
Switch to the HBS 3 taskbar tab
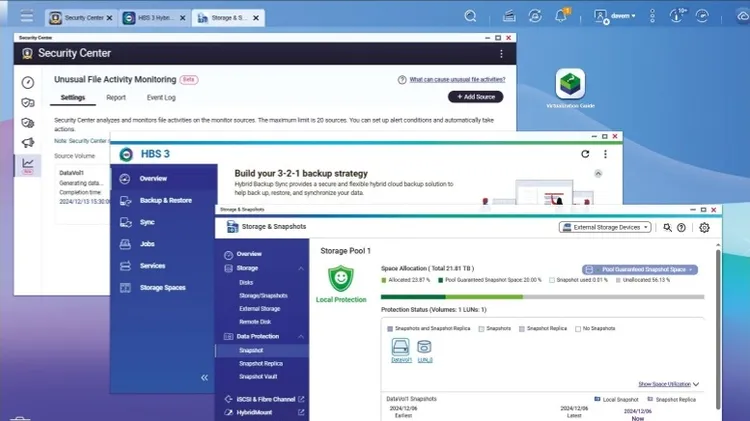tap(150, 18)
